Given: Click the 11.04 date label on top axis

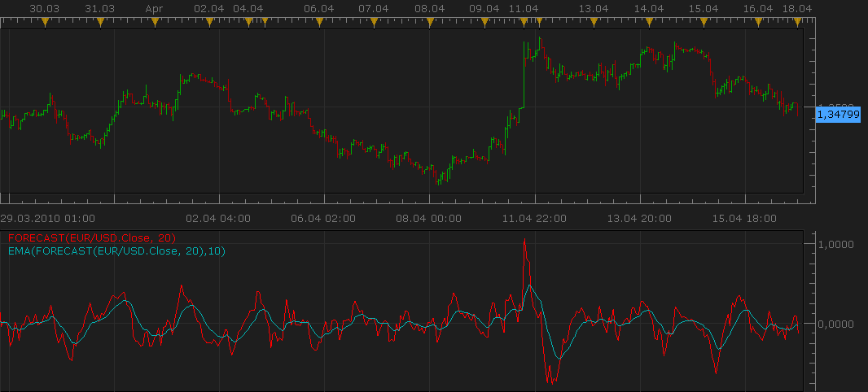Looking at the screenshot, I should coord(524,9).
